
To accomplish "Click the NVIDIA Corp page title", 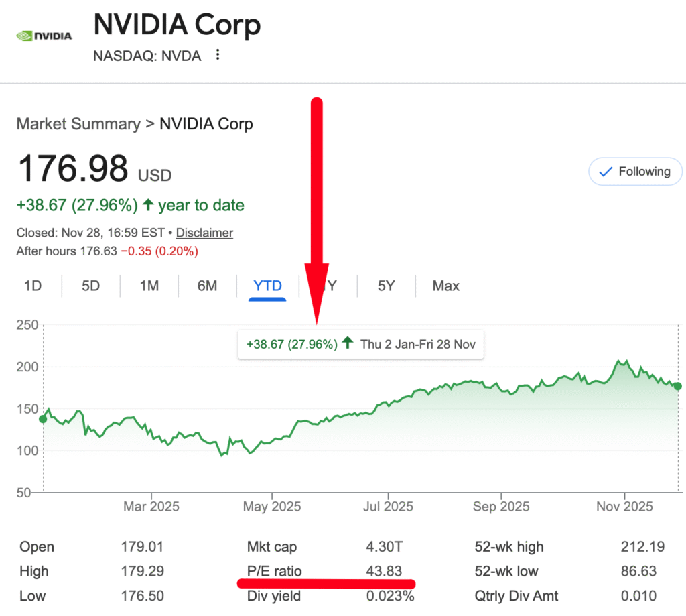I will 177,25.
